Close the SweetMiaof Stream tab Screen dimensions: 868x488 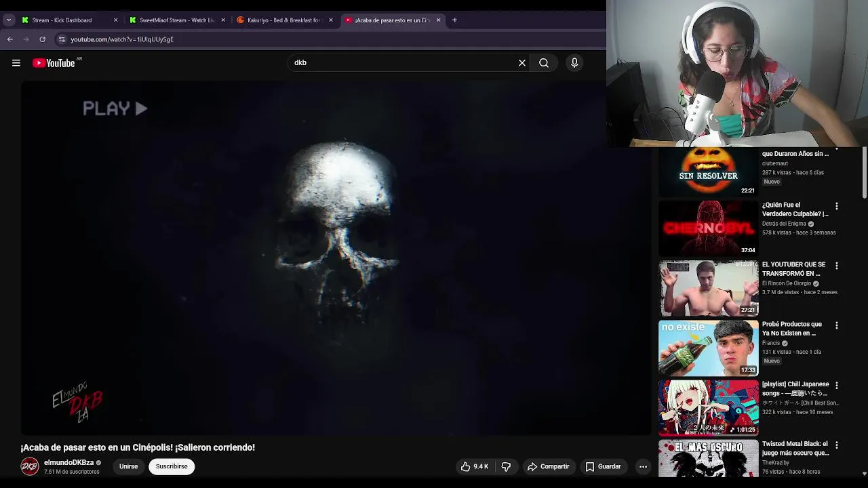point(223,20)
